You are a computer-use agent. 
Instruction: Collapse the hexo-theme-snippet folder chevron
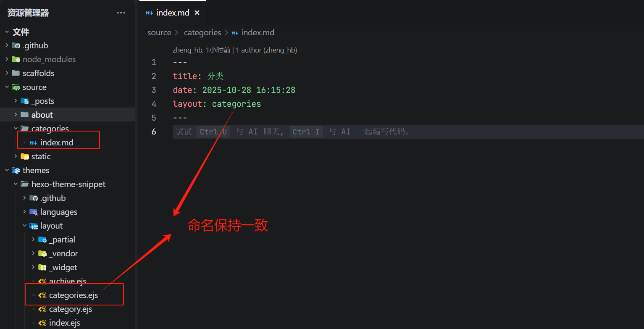(16, 184)
